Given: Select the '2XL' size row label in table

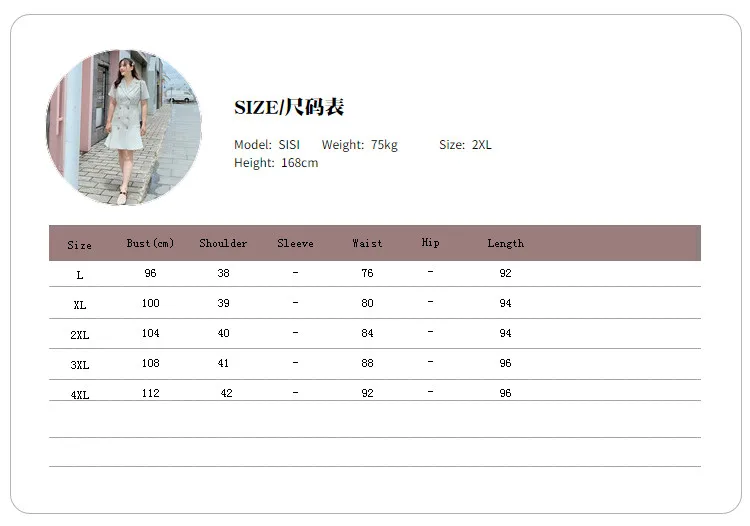Looking at the screenshot, I should click(80, 335).
